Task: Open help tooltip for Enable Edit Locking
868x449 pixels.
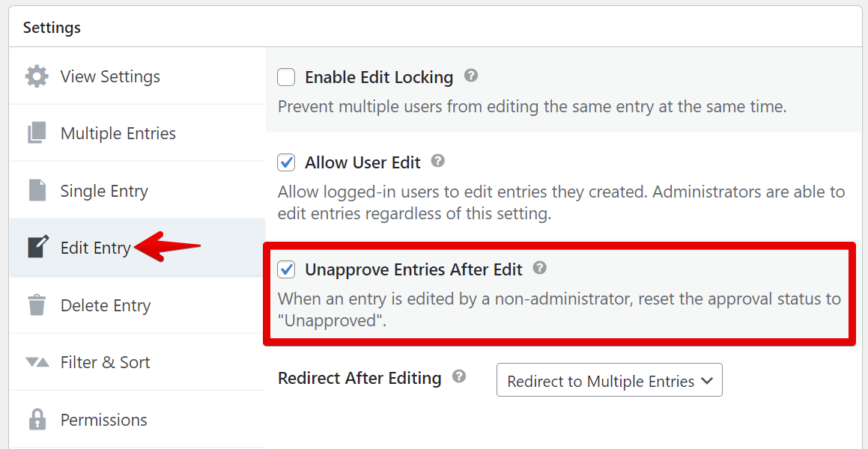Action: pos(471,76)
